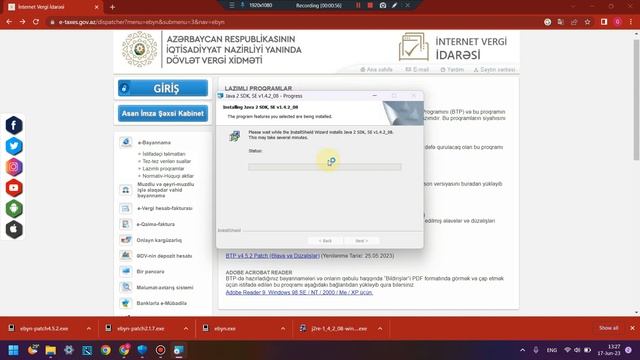Go to Ana səhifə in header
Screen dimensions: 640x360
376,70
